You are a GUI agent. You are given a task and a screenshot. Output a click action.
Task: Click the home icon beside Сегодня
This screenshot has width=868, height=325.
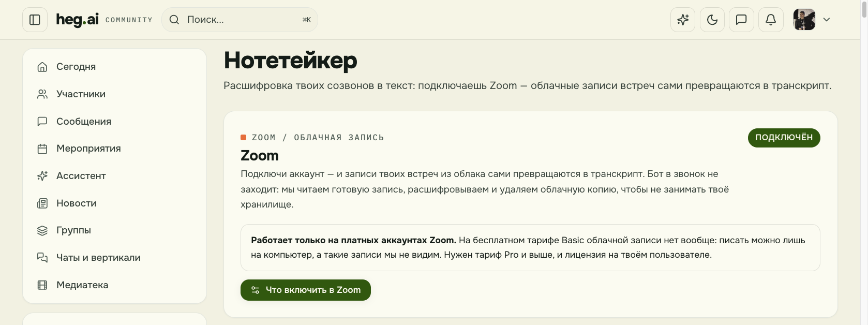(x=42, y=67)
